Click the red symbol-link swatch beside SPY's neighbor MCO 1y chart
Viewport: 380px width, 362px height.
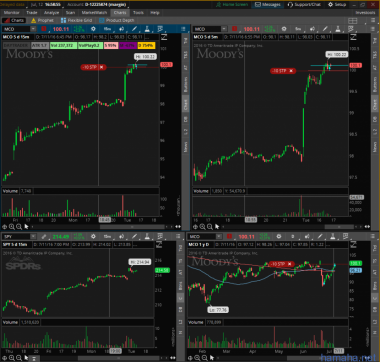click(229, 236)
